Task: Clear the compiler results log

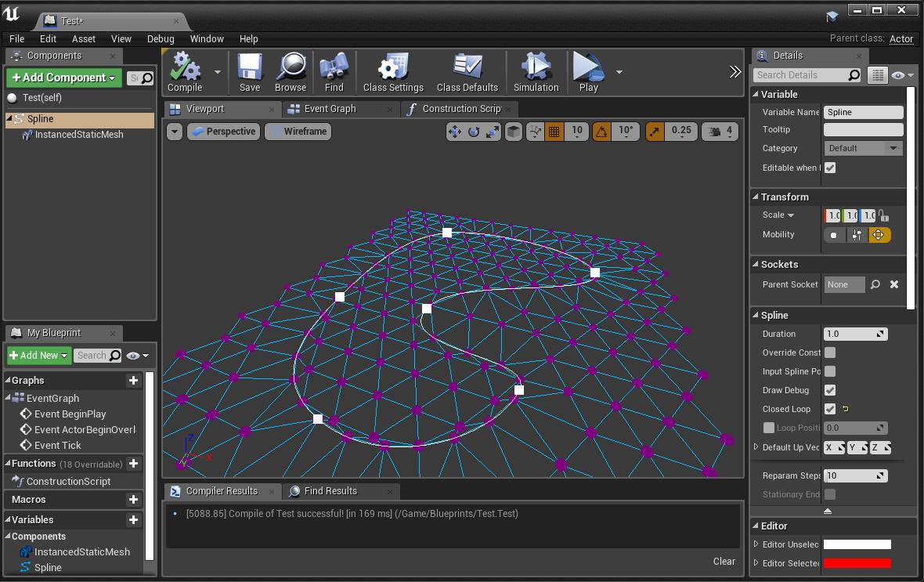Action: (724, 561)
